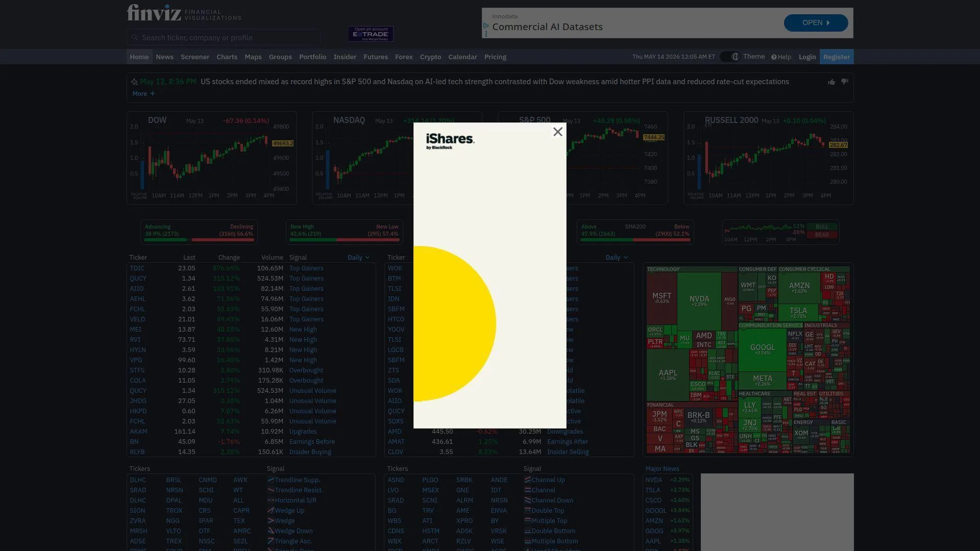Click the BULL button
This screenshot has width=980, height=551.
point(822,227)
